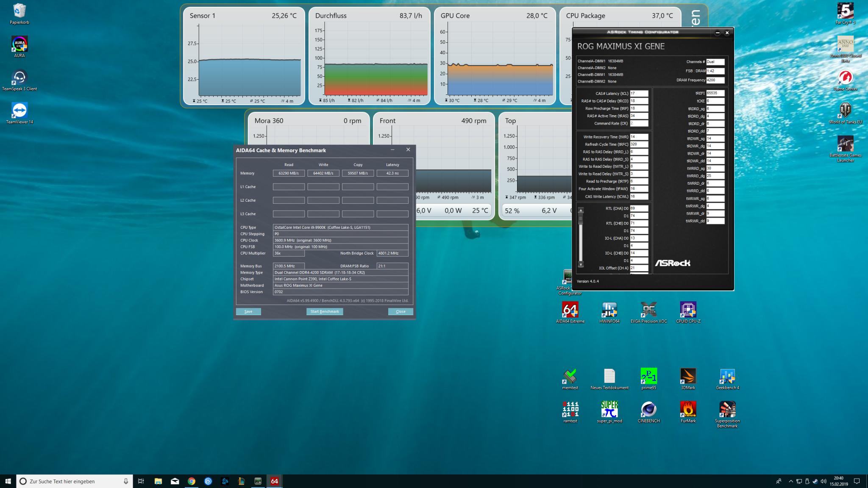Click Memory Latency result 42.3 ns
This screenshot has width=868, height=488.
[x=392, y=173]
